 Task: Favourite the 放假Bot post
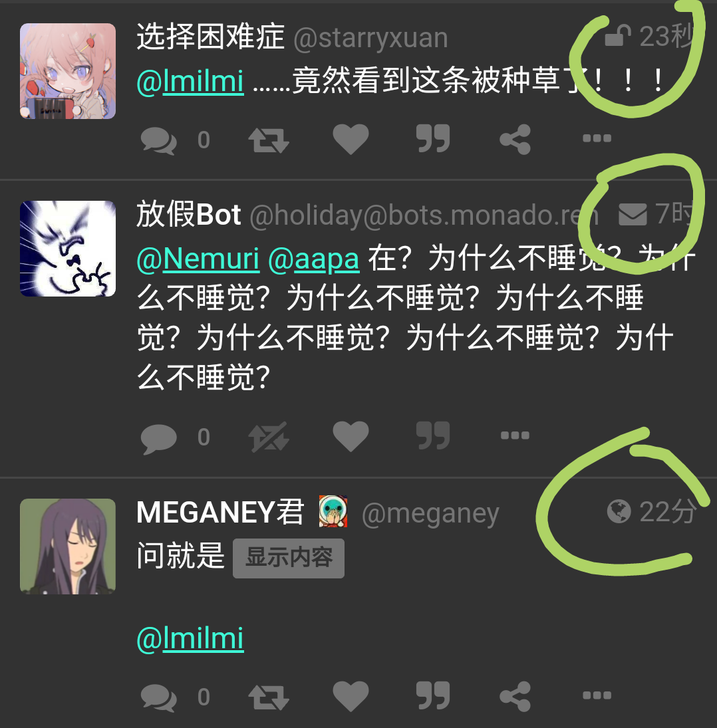[351, 436]
